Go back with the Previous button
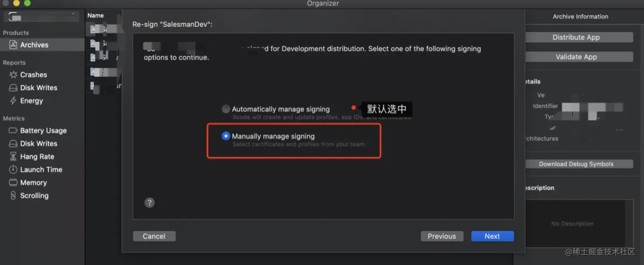This screenshot has width=644, height=265. coord(442,236)
